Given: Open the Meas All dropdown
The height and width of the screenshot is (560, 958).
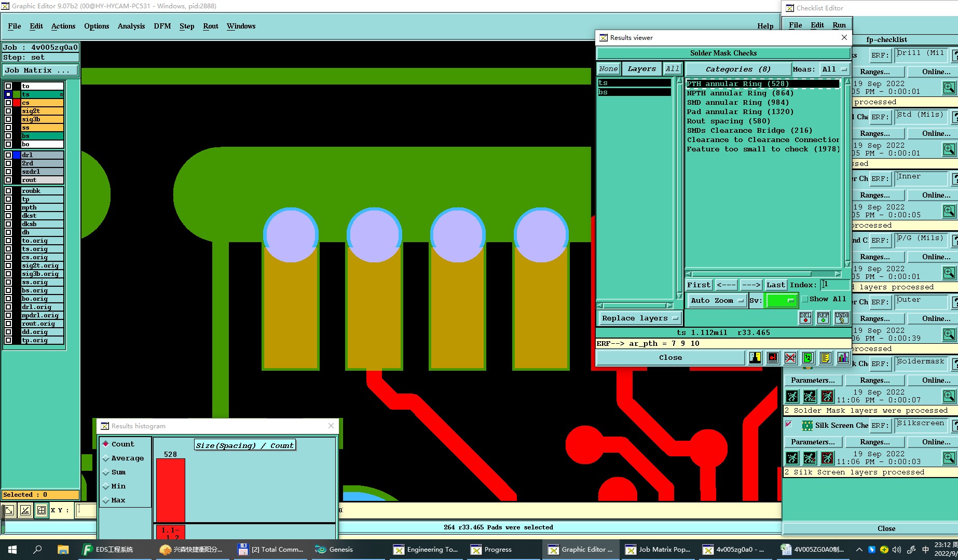Looking at the screenshot, I should [834, 69].
